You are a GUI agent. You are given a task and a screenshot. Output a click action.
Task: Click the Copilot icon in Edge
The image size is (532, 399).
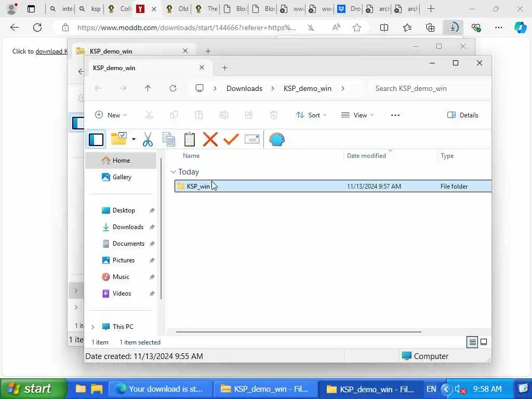520,28
